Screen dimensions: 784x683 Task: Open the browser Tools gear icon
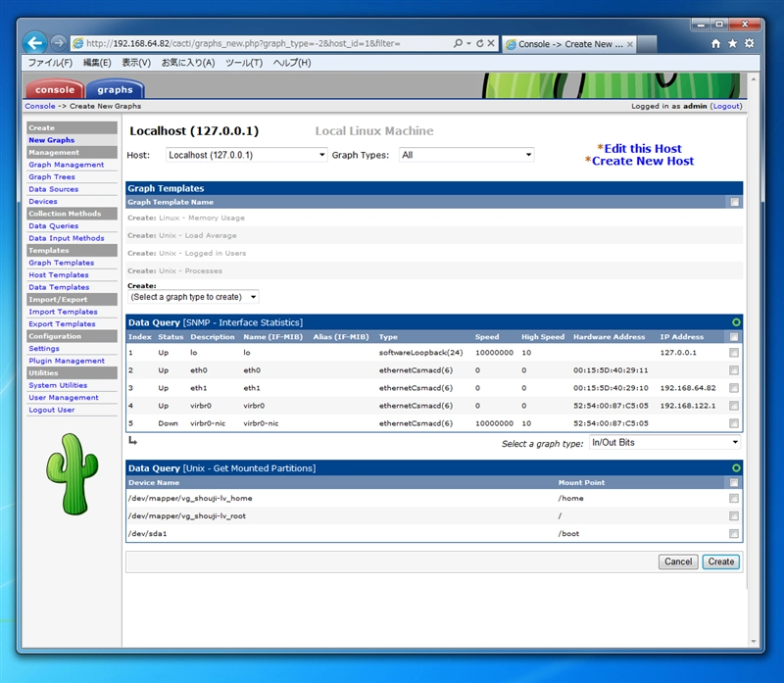(x=750, y=43)
